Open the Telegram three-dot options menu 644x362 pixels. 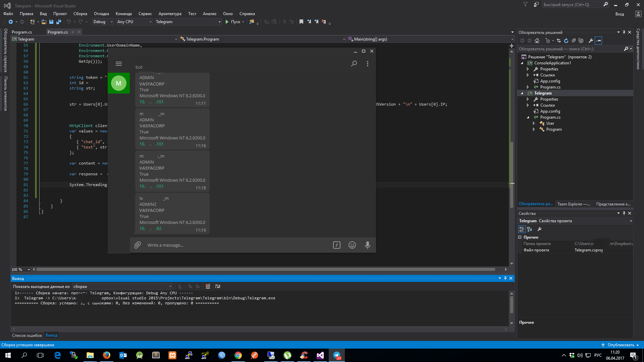tap(368, 64)
